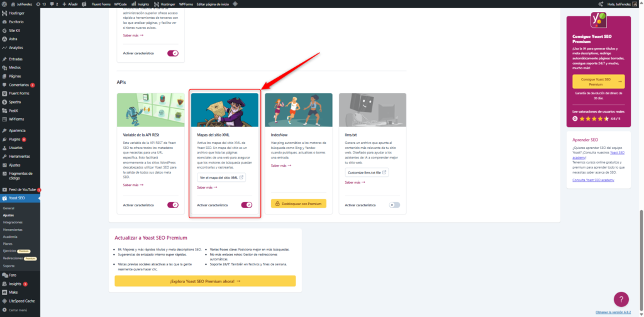Open the Academia submenu item
This screenshot has height=317, width=644.
click(10, 237)
